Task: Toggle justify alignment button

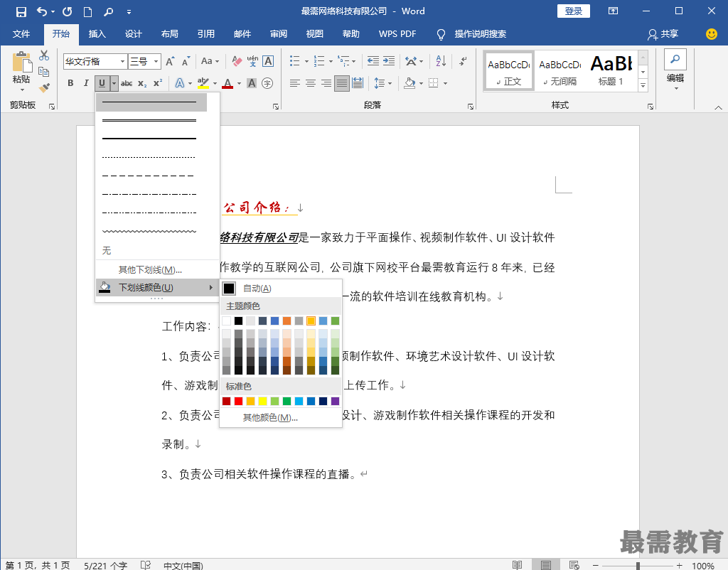Action: 342,83
